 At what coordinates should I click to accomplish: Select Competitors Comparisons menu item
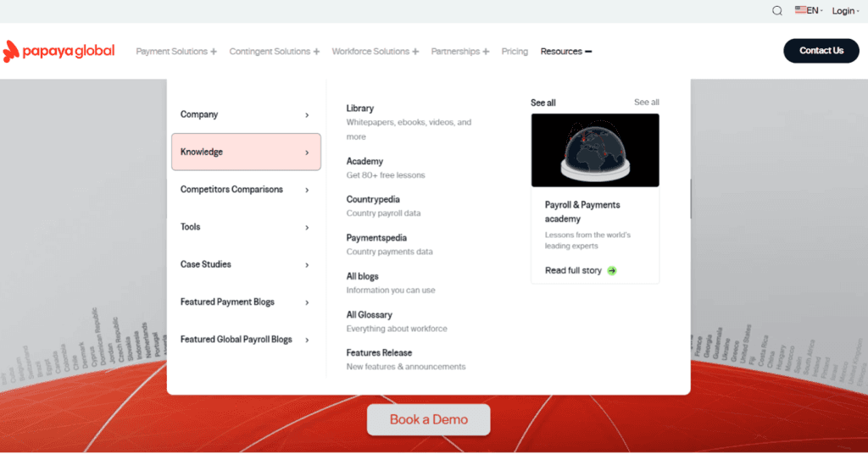(x=231, y=190)
